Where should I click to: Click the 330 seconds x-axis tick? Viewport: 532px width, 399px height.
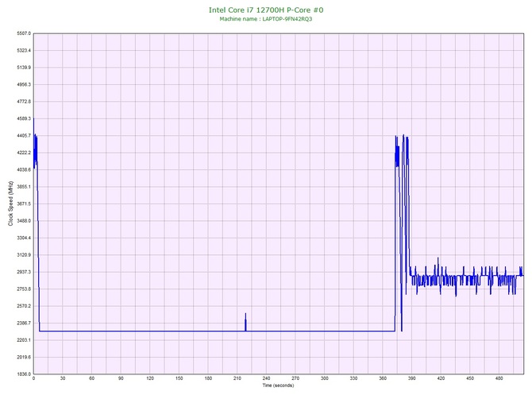353,378
